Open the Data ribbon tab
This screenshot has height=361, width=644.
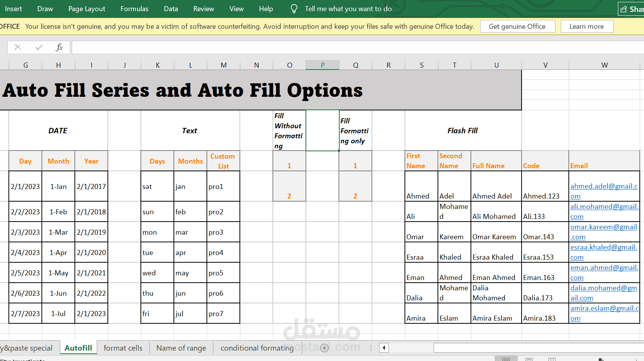tap(171, 9)
